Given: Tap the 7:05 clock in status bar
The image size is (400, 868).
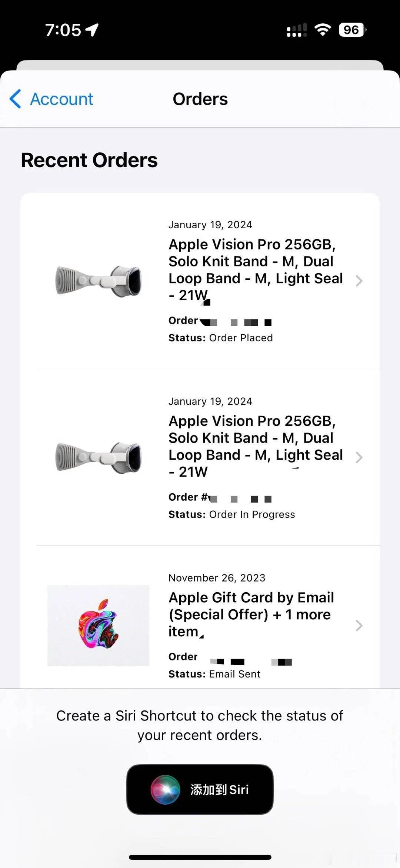Looking at the screenshot, I should pyautogui.click(x=63, y=30).
